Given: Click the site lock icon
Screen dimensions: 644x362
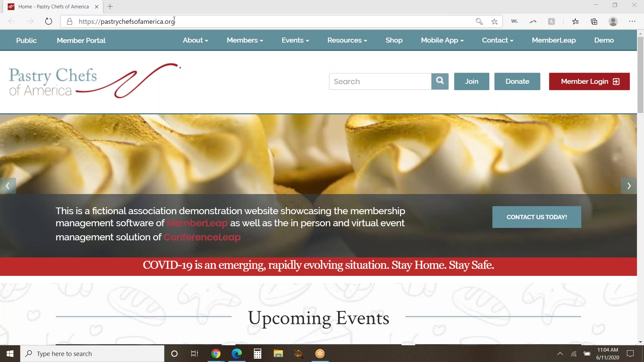Looking at the screenshot, I should point(69,21).
